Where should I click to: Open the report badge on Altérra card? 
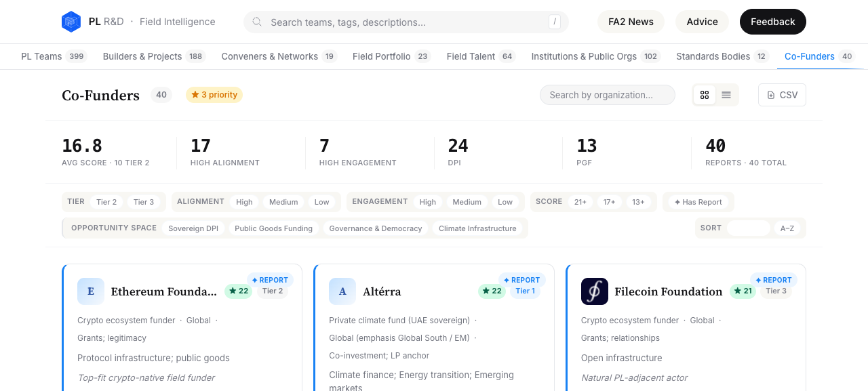click(521, 280)
